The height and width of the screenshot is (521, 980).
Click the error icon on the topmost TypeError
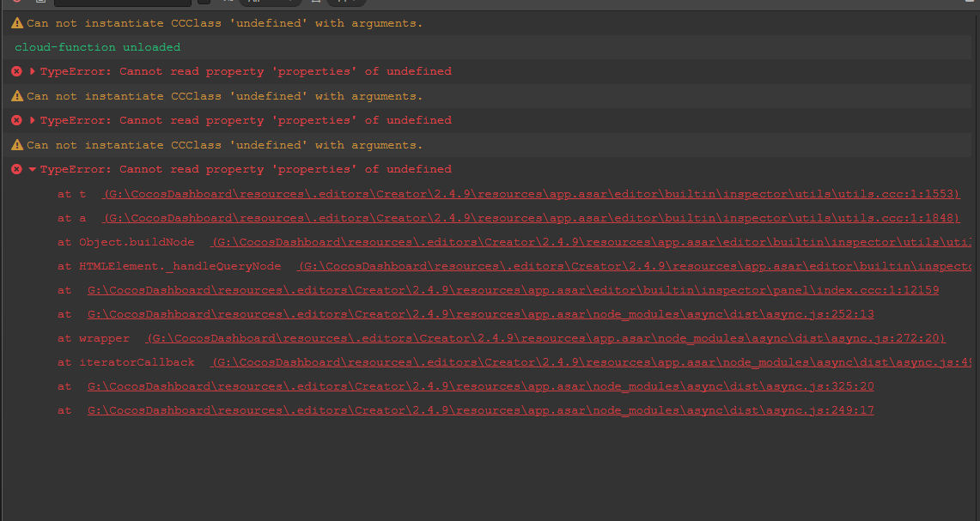click(16, 71)
